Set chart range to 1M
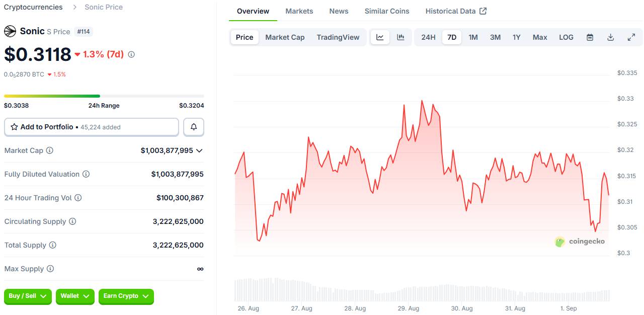This screenshot has width=644, height=315. 473,37
